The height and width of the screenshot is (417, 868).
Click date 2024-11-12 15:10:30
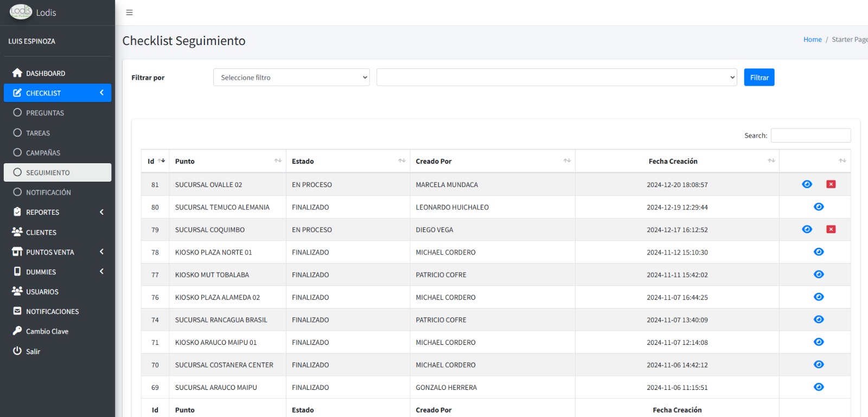(677, 252)
